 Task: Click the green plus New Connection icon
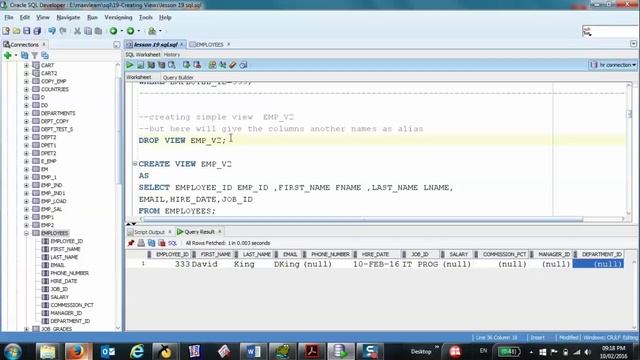pos(8,55)
